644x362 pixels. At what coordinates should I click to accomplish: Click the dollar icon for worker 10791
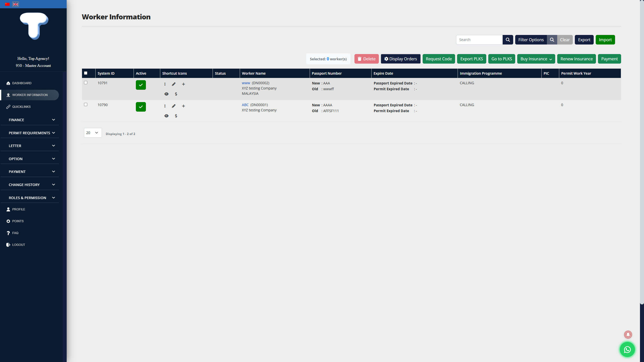[x=176, y=94]
